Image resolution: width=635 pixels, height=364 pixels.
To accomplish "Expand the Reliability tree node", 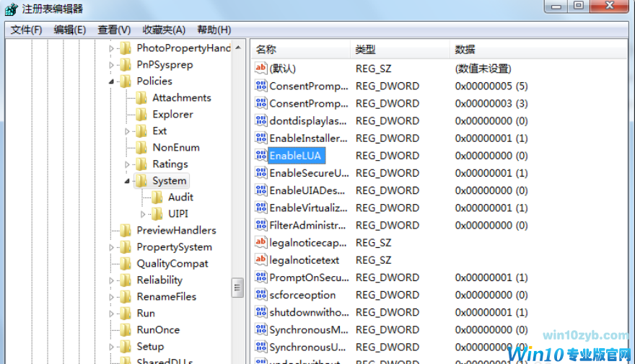I will (x=111, y=280).
